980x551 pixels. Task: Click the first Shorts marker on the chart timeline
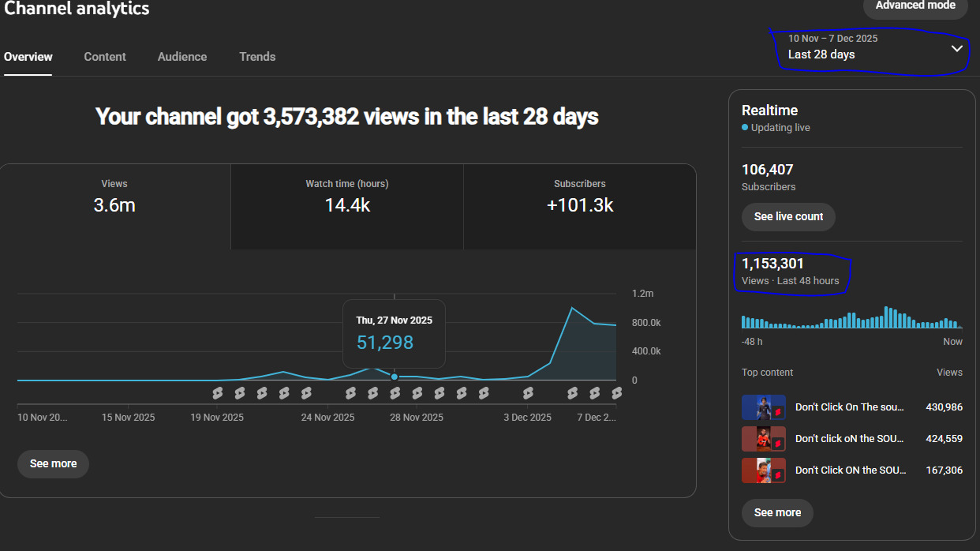(x=218, y=393)
